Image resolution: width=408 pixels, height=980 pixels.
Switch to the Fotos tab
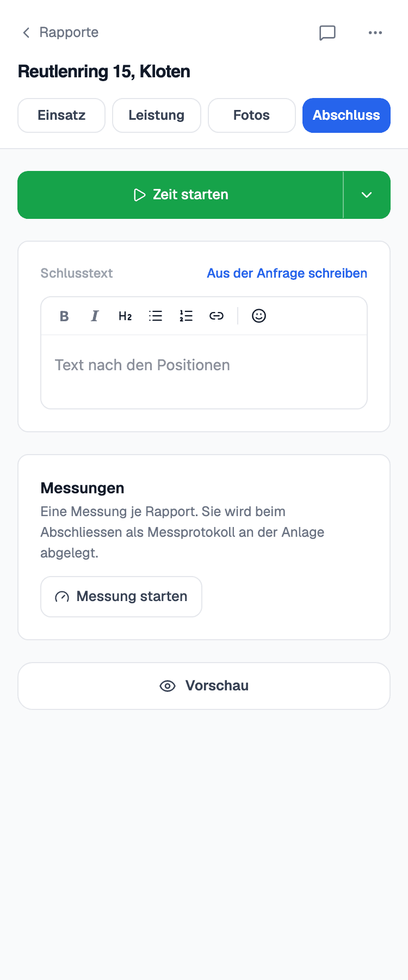[x=252, y=115]
